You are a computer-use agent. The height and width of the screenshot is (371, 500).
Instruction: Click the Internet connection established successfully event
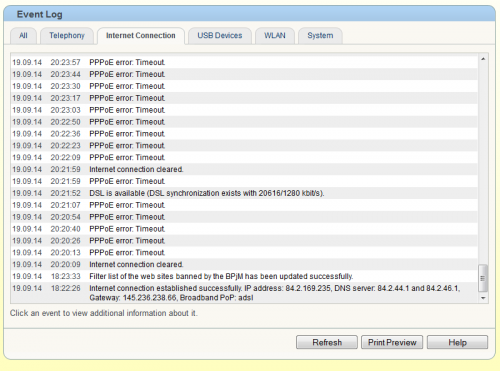tap(244, 293)
